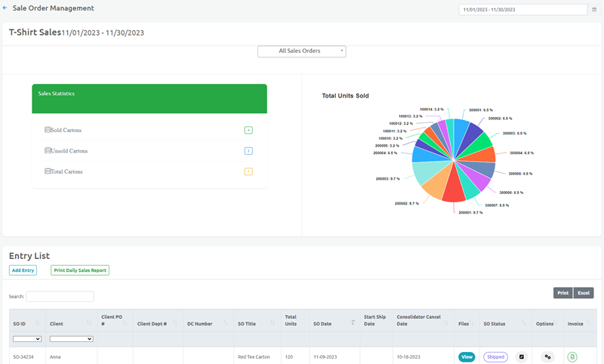604x364 pixels.
Task: Click the Search input field
Action: click(x=60, y=297)
